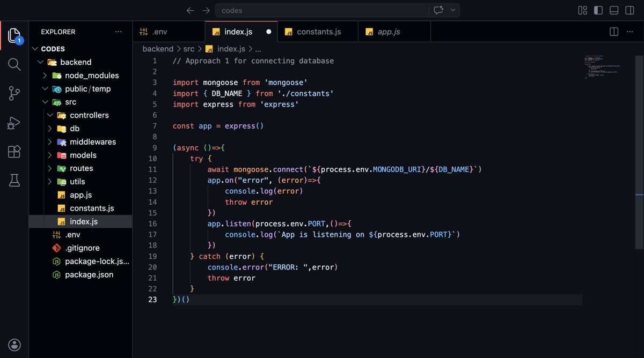Open the Search view in activity bar

[14, 65]
